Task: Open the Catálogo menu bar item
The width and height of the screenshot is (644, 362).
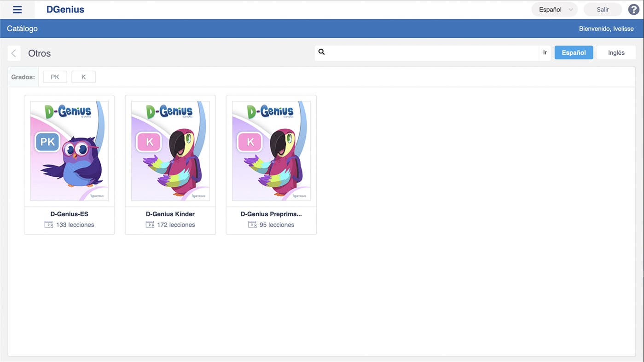Action: coord(22,28)
